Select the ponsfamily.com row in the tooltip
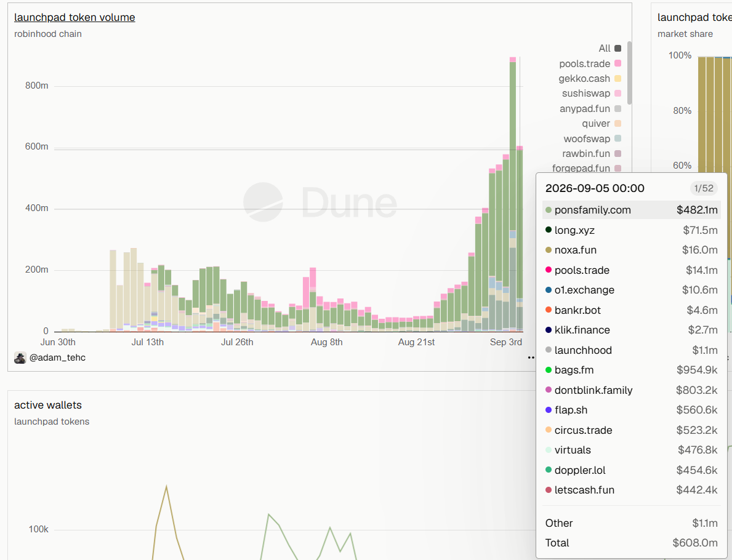This screenshot has width=732, height=560. pyautogui.click(x=632, y=210)
